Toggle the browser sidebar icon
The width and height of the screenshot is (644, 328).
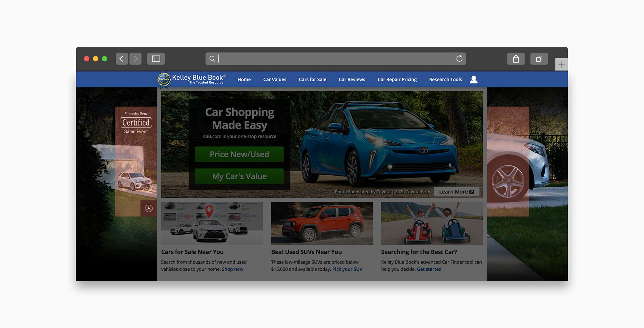156,59
